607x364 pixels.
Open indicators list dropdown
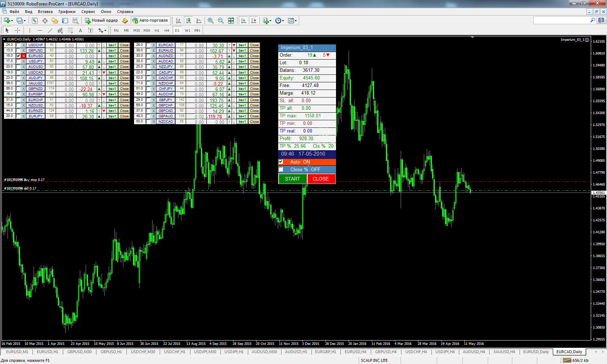tap(270, 21)
